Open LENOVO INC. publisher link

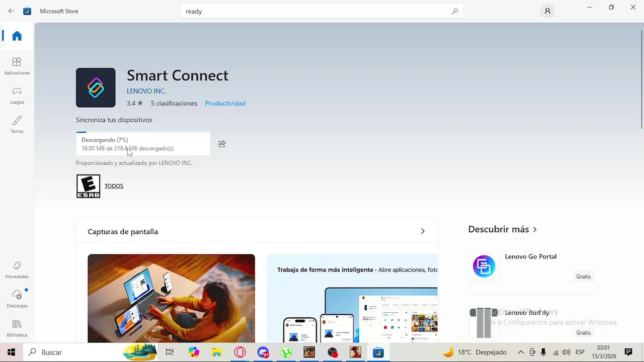click(x=146, y=91)
